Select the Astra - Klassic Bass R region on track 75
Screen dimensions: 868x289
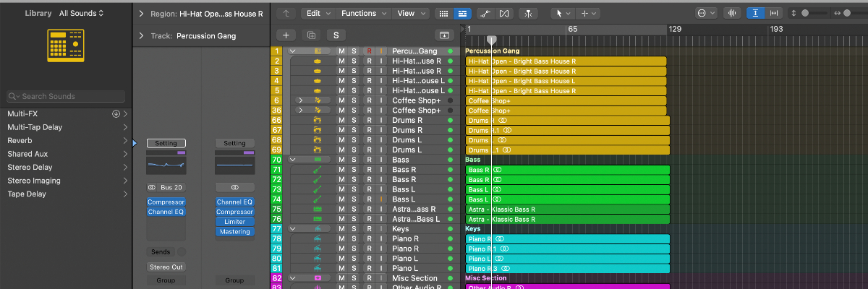pos(566,209)
